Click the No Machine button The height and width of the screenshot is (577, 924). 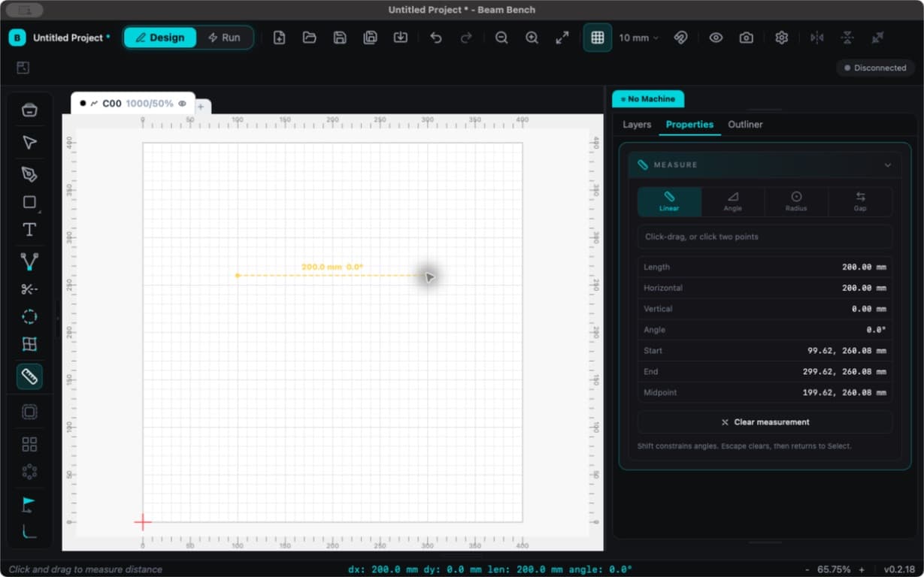(648, 99)
